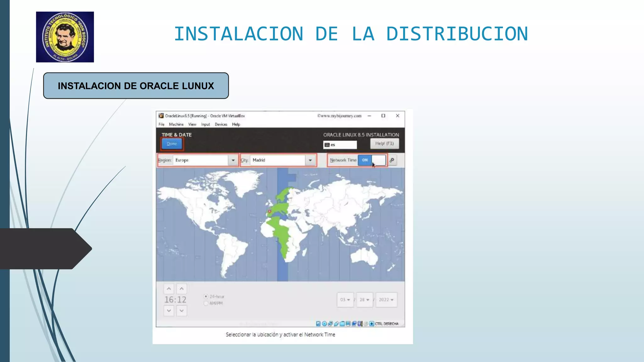Screen dimensions: 644x362
Task: Open the day dropdown showing 28
Action: [365, 300]
